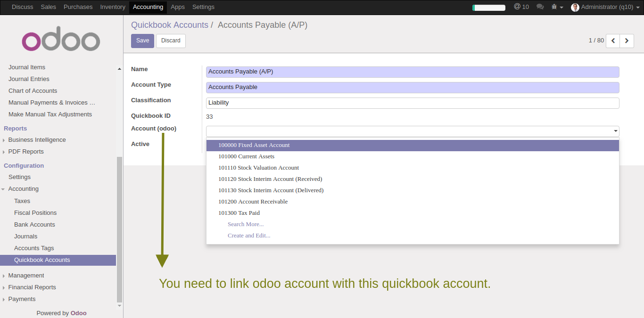Save the Quickbook account record

point(142,41)
